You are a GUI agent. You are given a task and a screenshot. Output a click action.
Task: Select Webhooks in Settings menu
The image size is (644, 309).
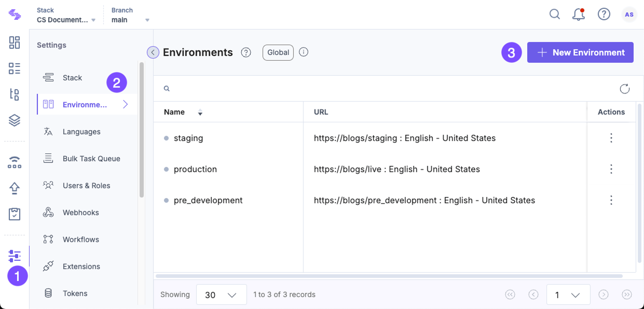(x=87, y=212)
